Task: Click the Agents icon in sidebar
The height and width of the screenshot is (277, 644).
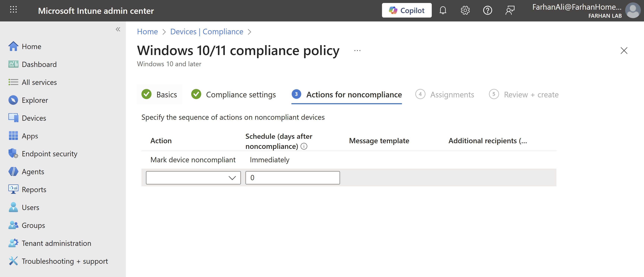Action: (13, 172)
